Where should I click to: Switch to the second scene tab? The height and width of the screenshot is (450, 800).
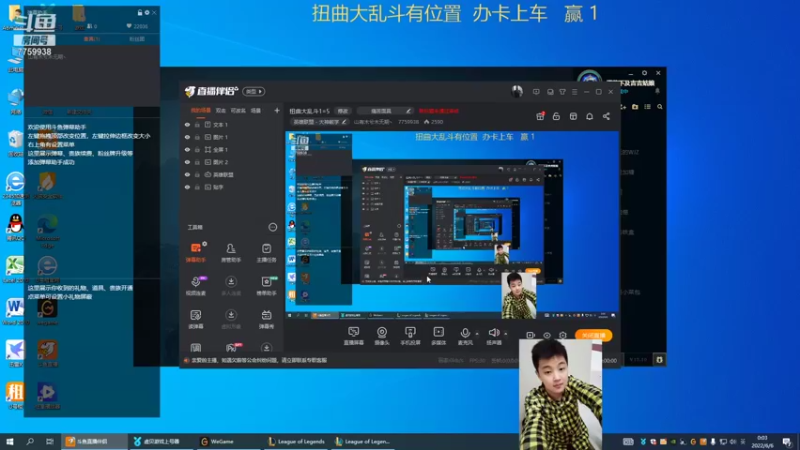click(x=220, y=110)
